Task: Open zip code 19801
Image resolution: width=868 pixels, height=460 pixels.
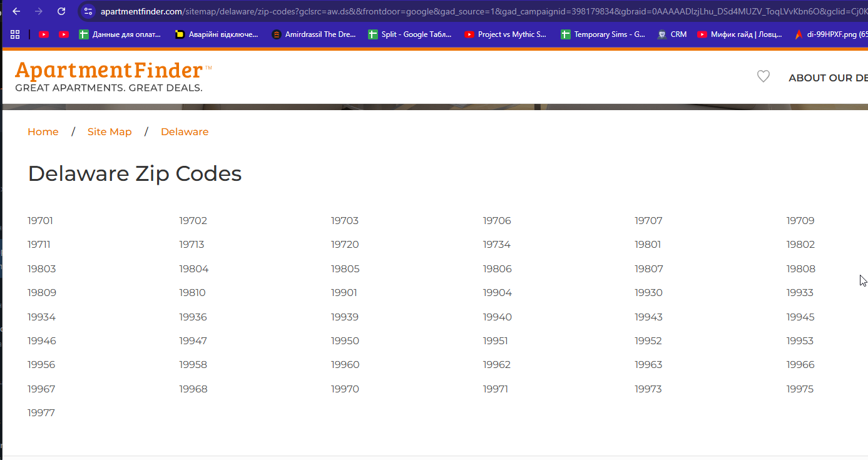Action: coord(648,244)
